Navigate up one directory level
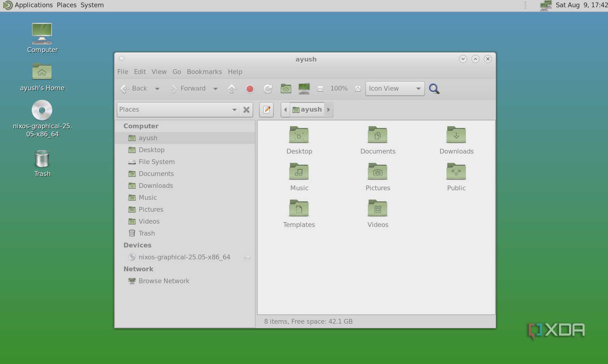The width and height of the screenshot is (608, 364). 232,88
